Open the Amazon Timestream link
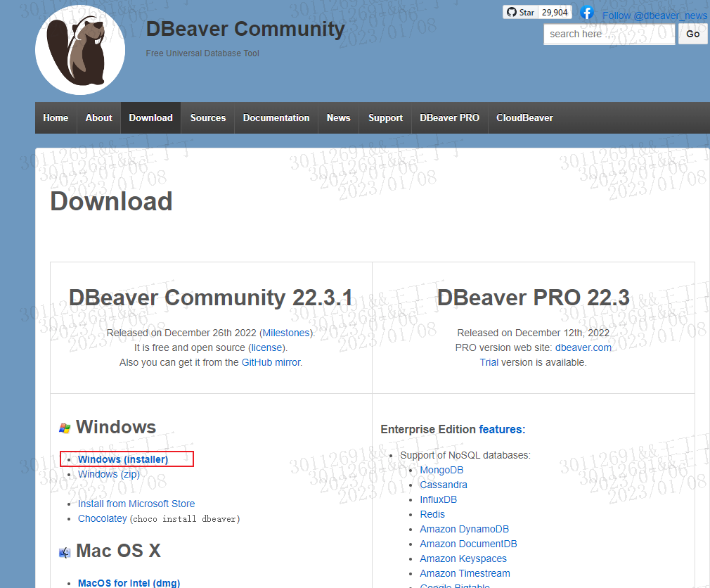710x588 pixels. [465, 573]
